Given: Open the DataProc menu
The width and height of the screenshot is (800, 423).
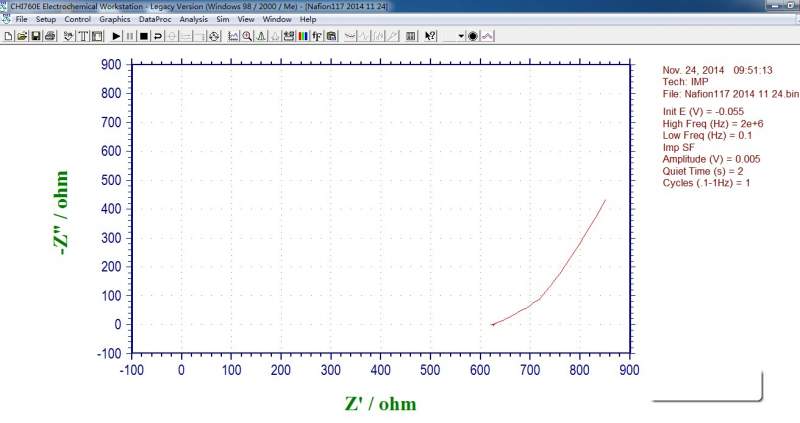Looking at the screenshot, I should click(155, 19).
